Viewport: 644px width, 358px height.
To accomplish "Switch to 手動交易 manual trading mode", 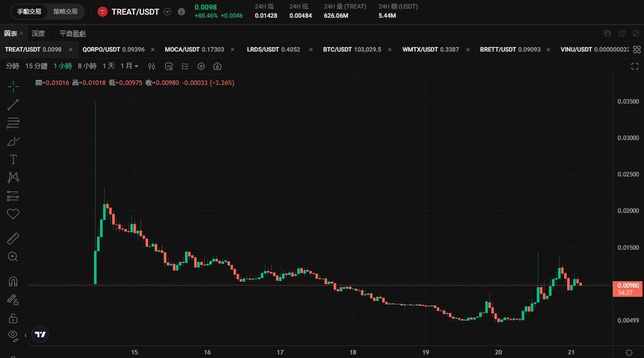I will (28, 11).
